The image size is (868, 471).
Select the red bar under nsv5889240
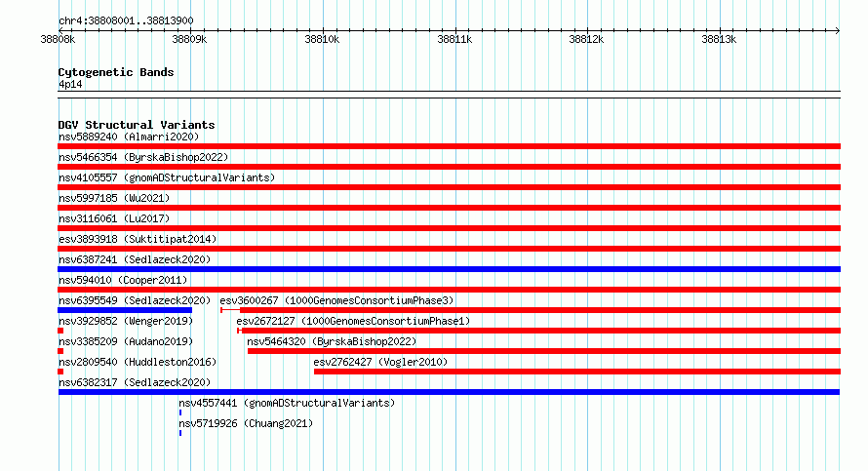pos(449,146)
